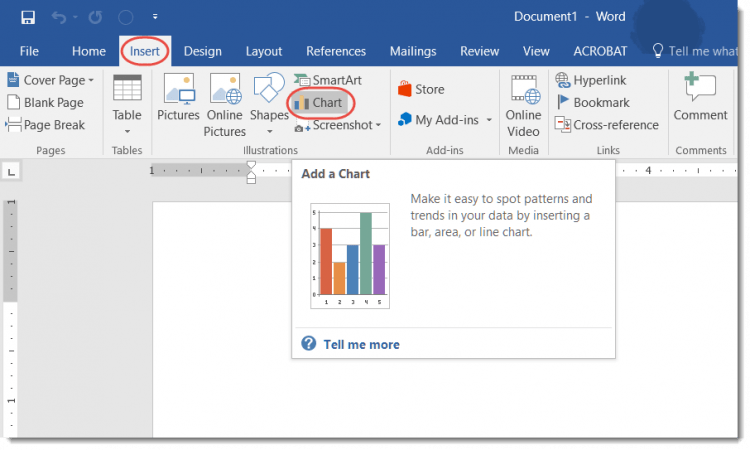Insert a Page Break
This screenshot has width=750, height=450.
(x=45, y=125)
